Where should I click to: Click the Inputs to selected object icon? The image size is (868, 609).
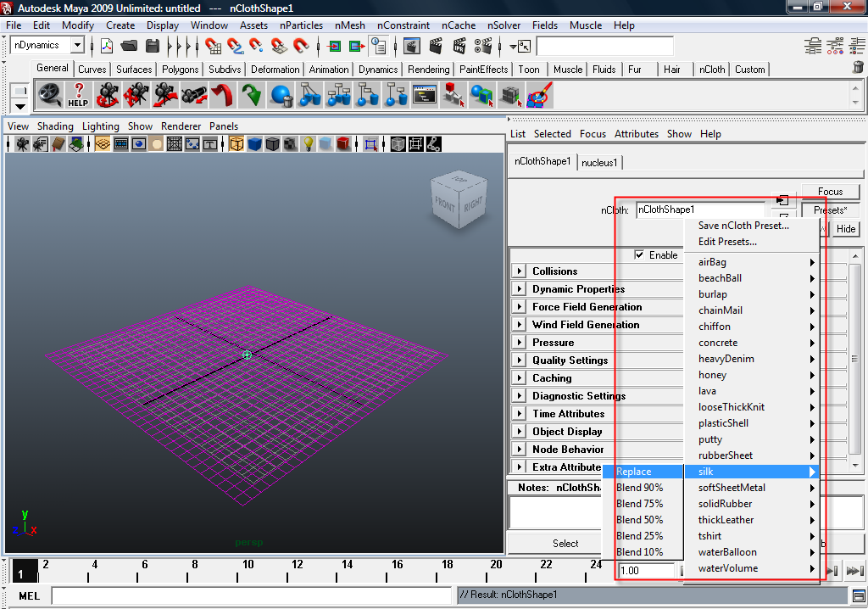[334, 47]
